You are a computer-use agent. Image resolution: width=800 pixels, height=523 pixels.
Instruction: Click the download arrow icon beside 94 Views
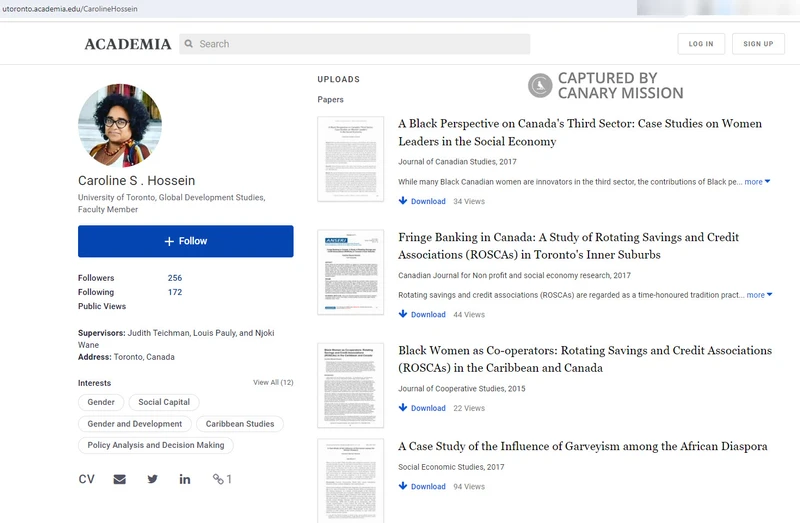403,486
